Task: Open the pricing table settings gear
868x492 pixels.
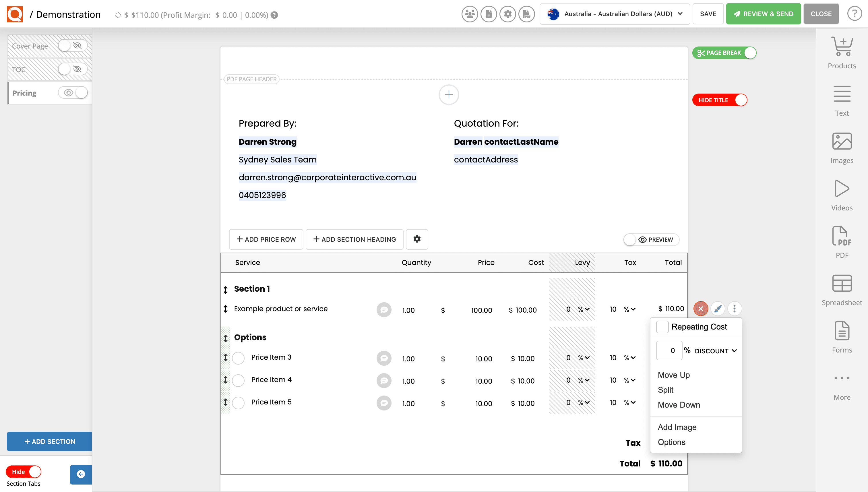Action: click(417, 239)
